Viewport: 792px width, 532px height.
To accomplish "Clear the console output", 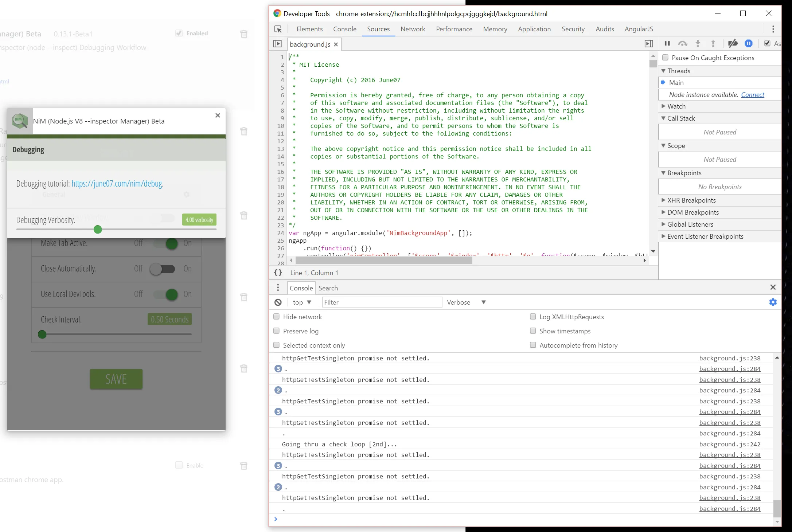I will click(x=278, y=302).
